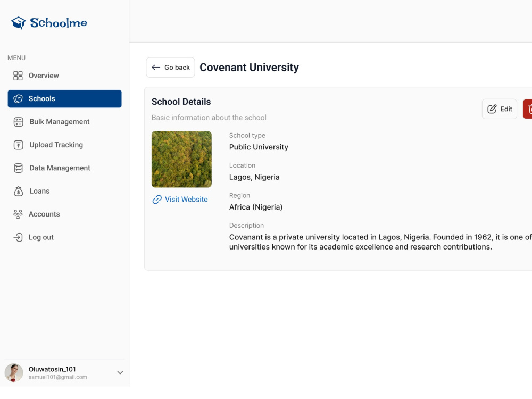Click 'Lagos, Nigeria' location value
This screenshot has width=532, height=399.
[254, 177]
